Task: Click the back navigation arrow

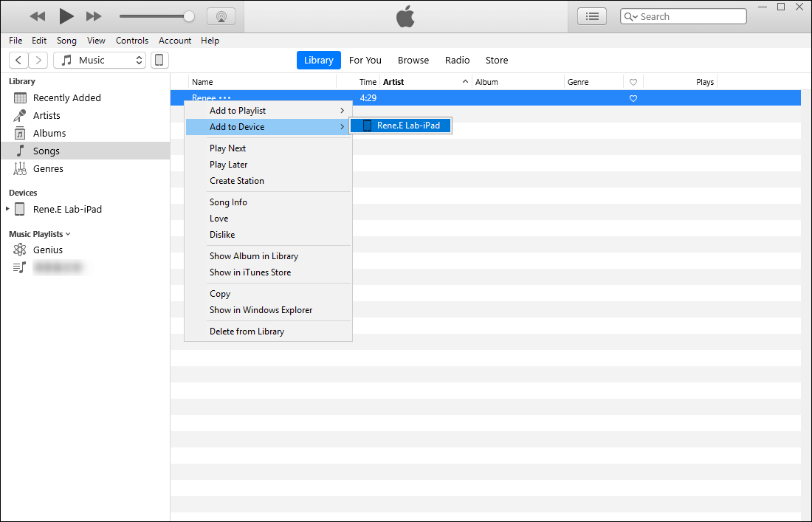Action: coord(18,60)
